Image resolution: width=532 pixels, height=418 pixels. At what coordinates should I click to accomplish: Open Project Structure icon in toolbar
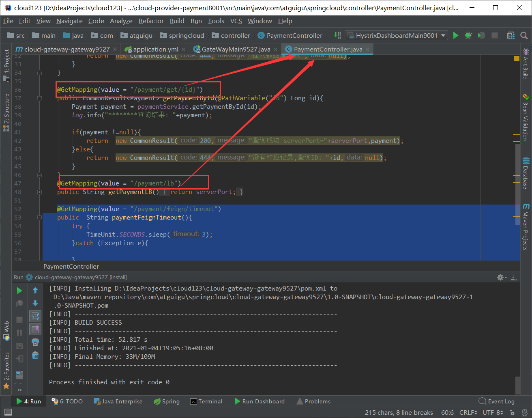click(511, 36)
